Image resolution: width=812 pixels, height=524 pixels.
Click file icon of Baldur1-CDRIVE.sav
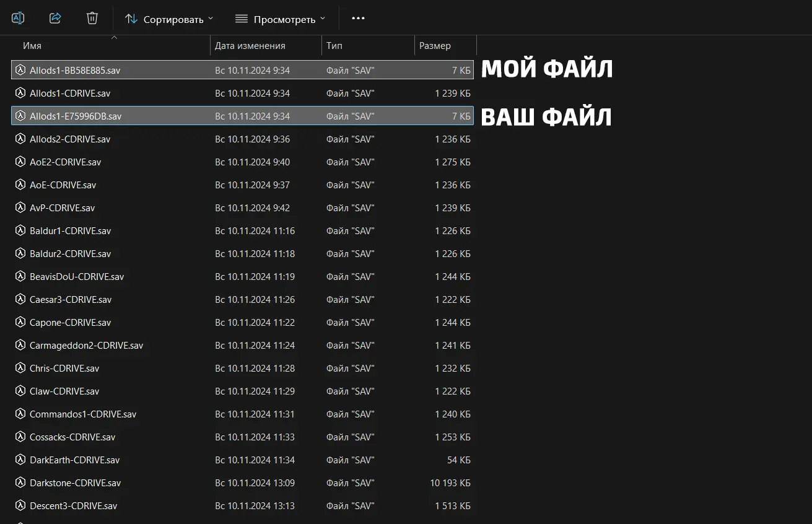[20, 230]
